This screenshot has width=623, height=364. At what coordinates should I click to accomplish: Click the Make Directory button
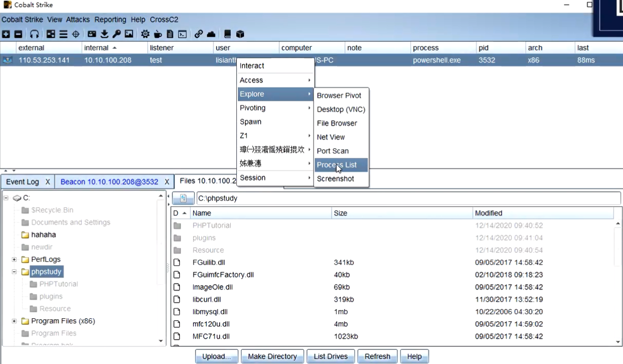(273, 356)
